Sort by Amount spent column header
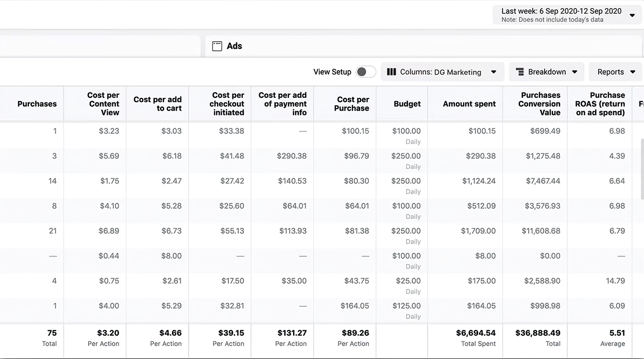 [x=469, y=104]
